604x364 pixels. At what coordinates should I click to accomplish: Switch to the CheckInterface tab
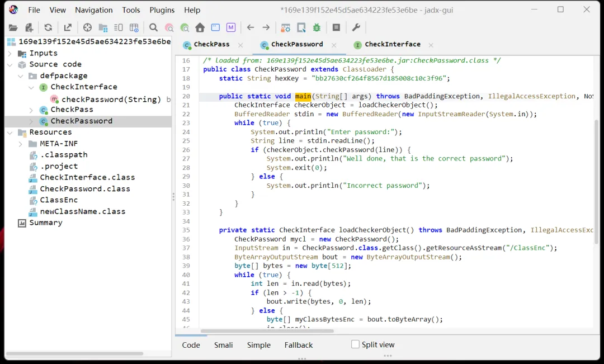pos(392,45)
